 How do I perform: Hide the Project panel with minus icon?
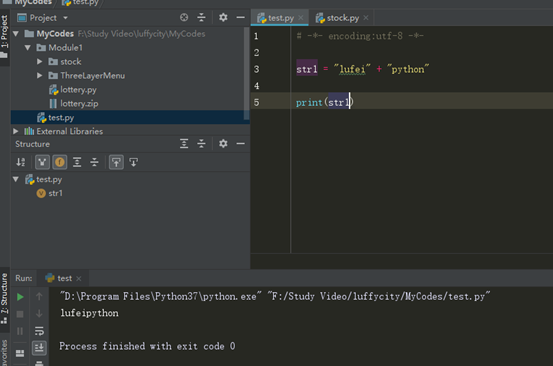241,17
